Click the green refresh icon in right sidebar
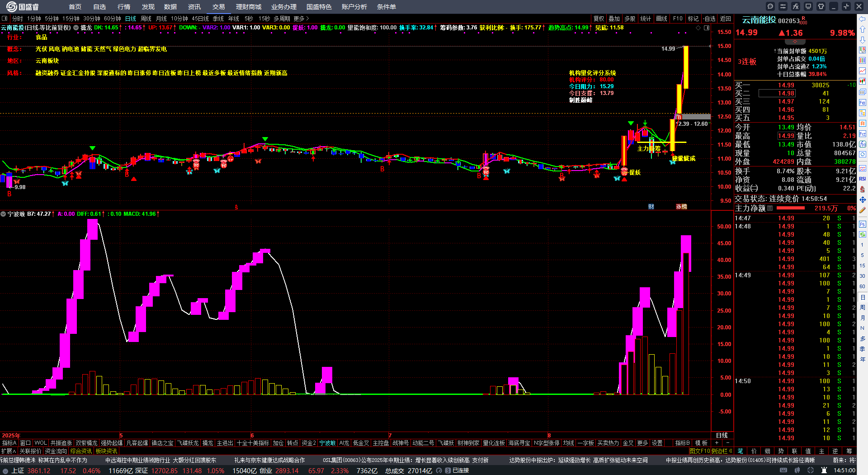Screen dimensions: 868x475 [863, 234]
